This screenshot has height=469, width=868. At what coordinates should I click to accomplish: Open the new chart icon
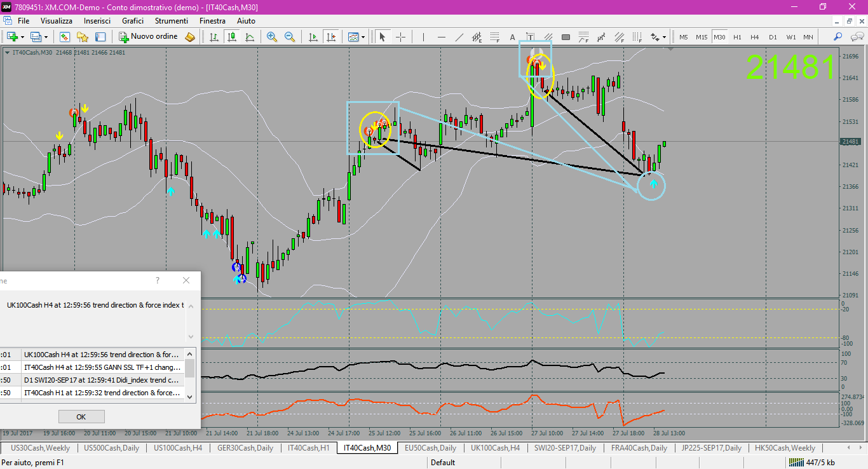[12, 37]
